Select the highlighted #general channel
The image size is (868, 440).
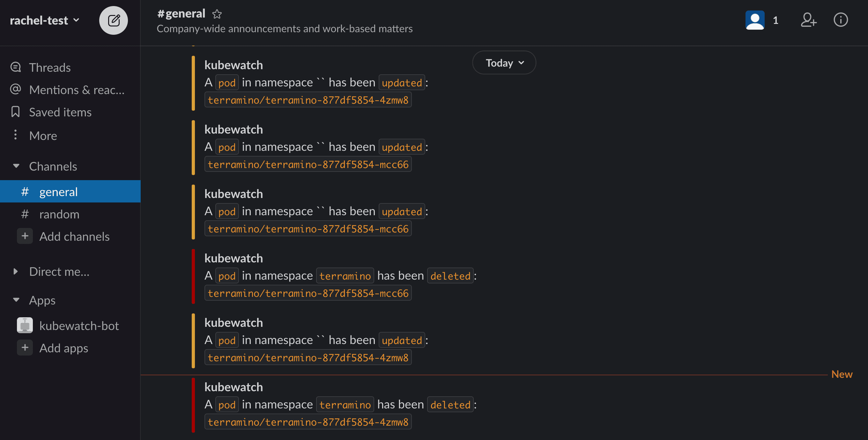tap(58, 191)
